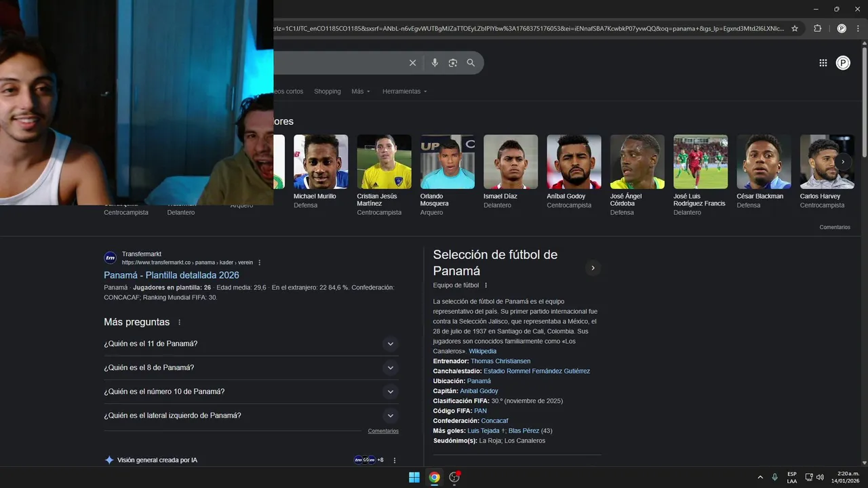Select Ismael Díaz player card

tap(510, 171)
